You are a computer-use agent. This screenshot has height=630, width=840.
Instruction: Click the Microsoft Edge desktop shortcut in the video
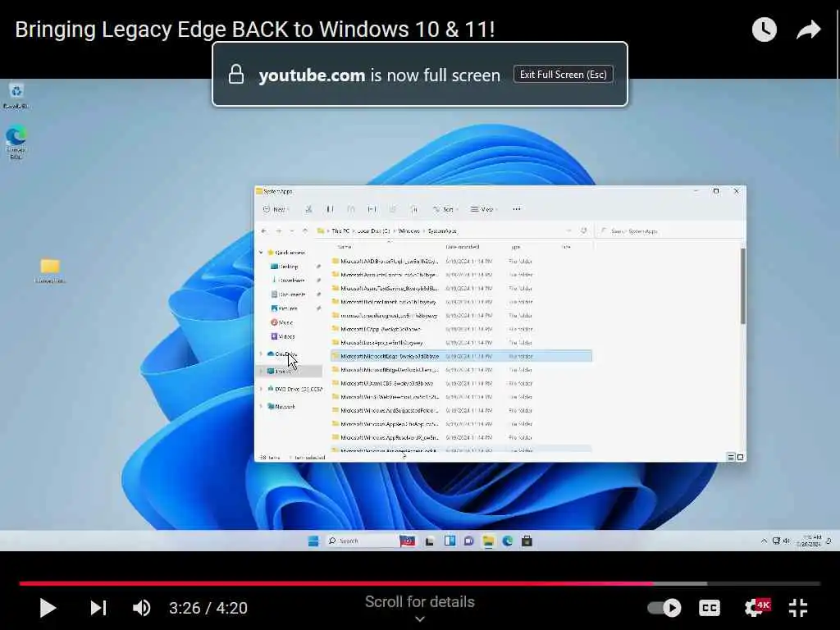16,142
